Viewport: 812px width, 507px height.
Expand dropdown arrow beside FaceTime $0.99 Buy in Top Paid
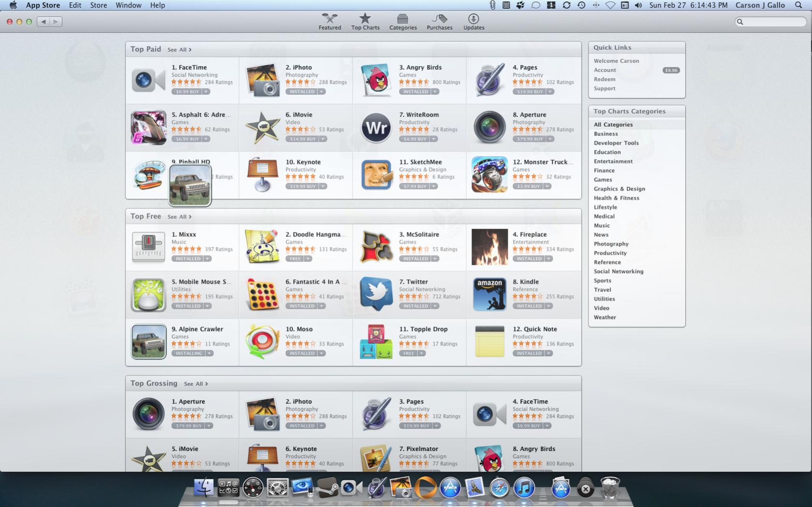[206, 92]
